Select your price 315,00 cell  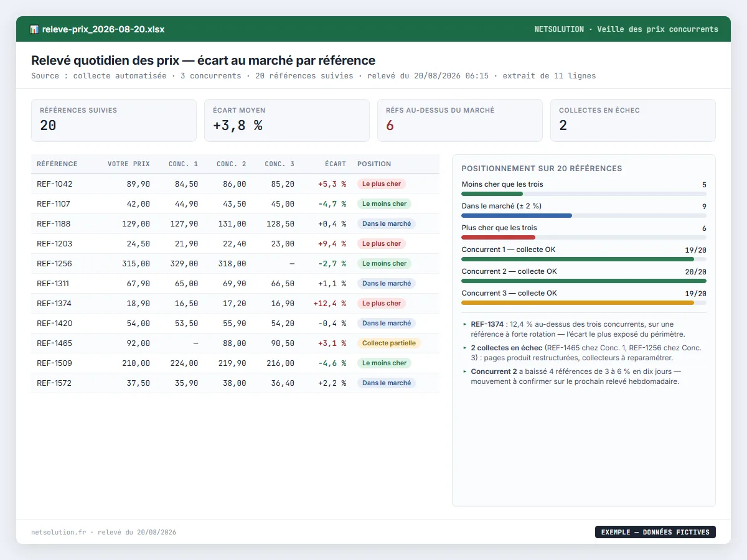click(x=136, y=264)
